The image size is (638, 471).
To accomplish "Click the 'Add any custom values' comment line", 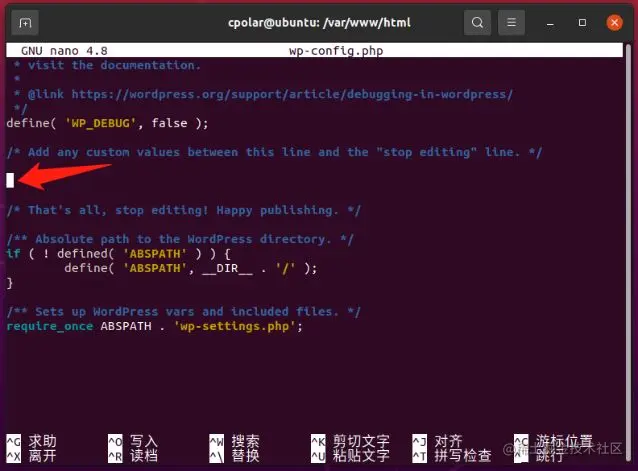I will 274,152.
